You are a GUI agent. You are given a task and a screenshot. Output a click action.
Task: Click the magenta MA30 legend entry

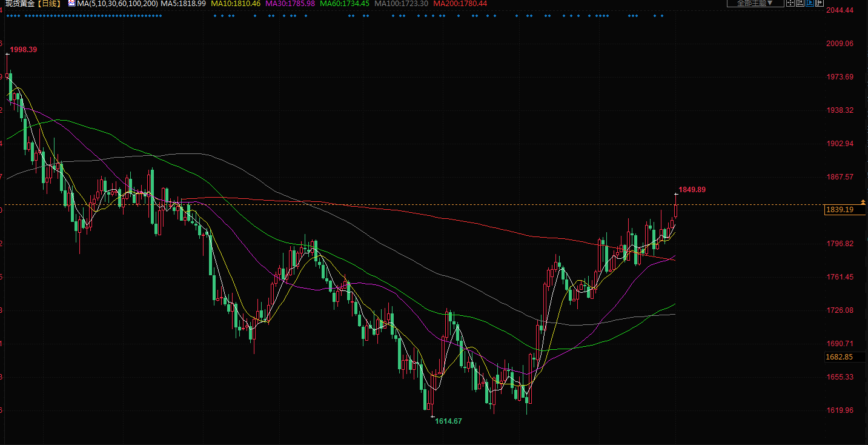290,4
